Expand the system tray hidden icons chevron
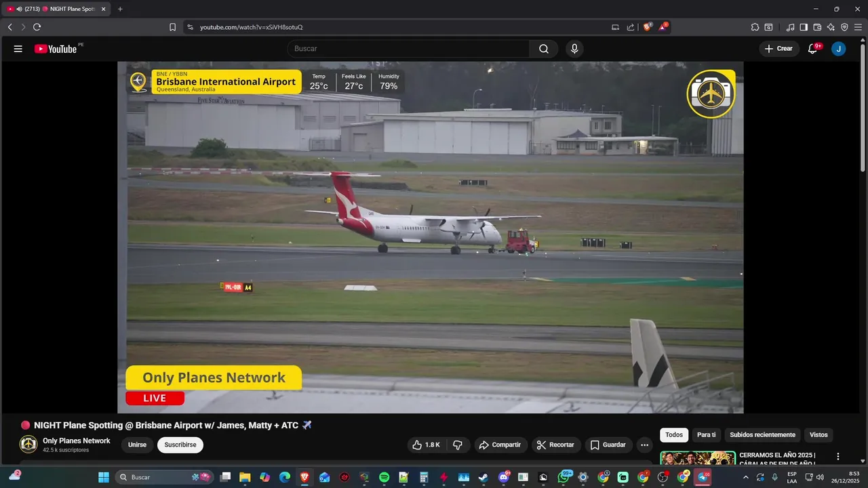 click(x=746, y=477)
